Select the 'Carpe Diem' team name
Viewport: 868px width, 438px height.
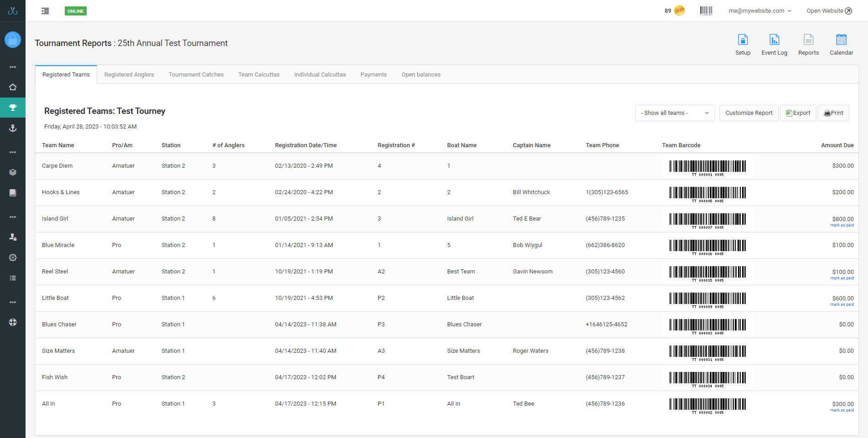(x=57, y=166)
